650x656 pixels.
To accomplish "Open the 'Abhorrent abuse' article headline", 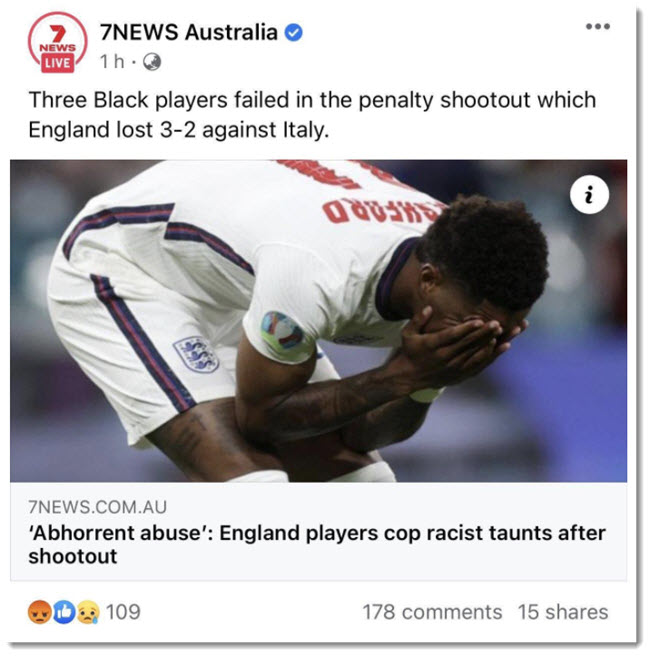I will (317, 544).
